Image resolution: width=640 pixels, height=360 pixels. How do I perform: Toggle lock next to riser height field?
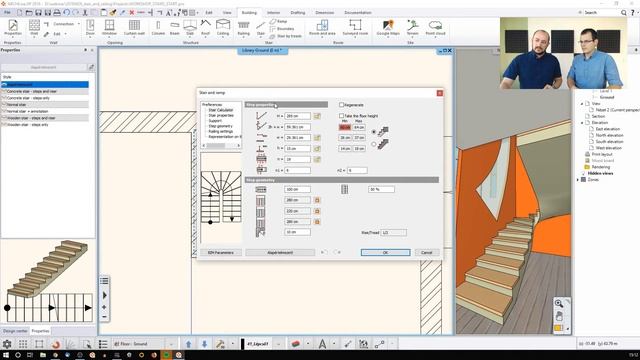point(317,149)
